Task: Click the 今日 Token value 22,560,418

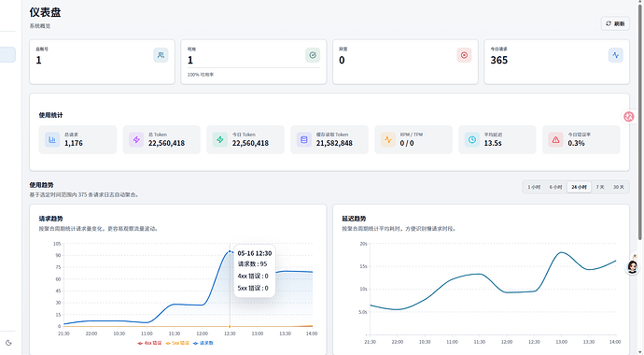Action: coord(250,143)
